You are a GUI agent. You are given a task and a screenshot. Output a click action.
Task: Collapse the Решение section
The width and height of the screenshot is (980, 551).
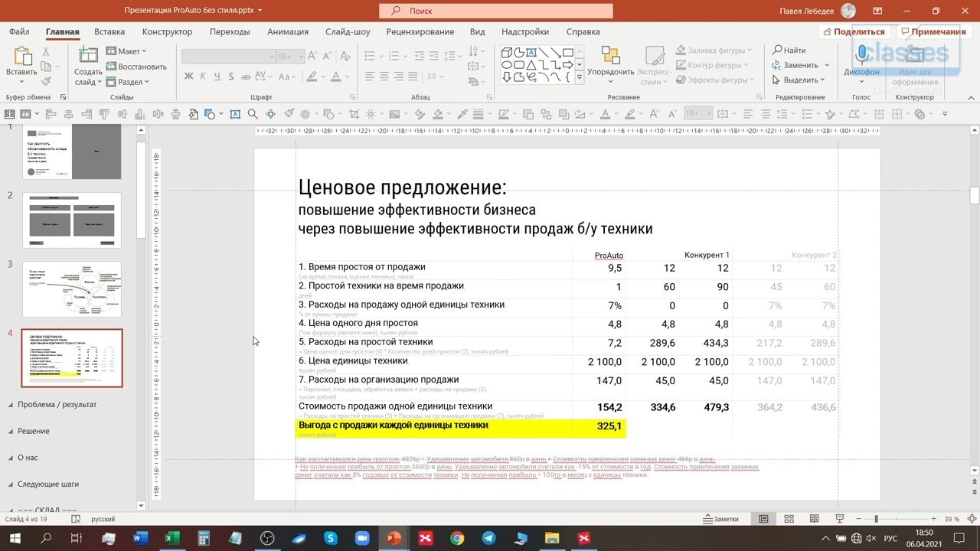coord(11,432)
